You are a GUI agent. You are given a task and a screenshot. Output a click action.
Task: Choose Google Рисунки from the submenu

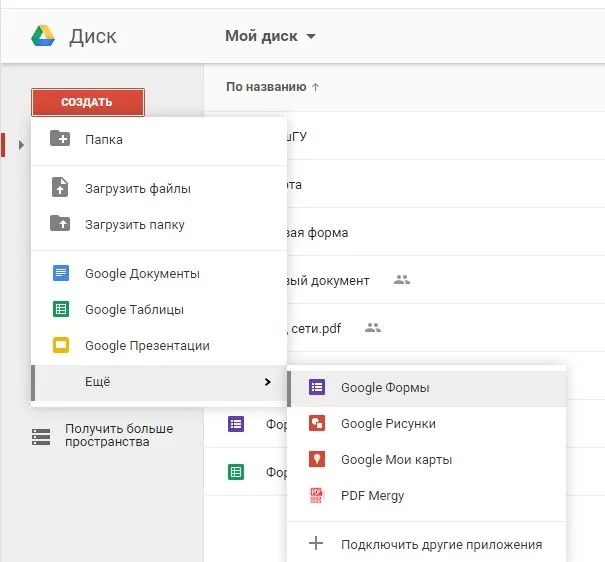point(426,424)
